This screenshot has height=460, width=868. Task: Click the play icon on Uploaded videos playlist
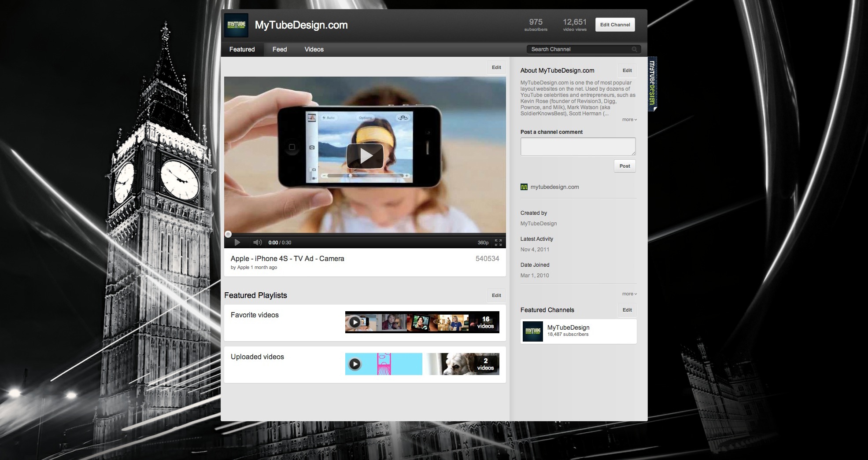[355, 364]
